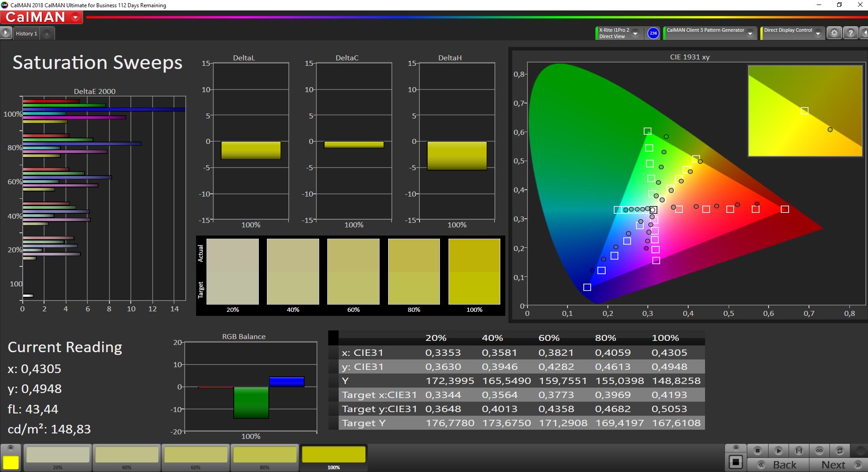Open settings via the gear icon
The image size is (868, 472).
tap(834, 33)
